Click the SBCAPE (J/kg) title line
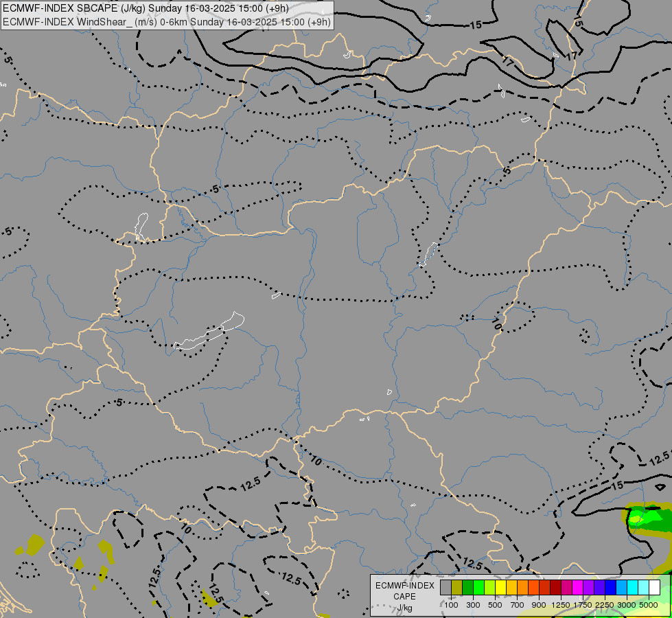 click(146, 8)
